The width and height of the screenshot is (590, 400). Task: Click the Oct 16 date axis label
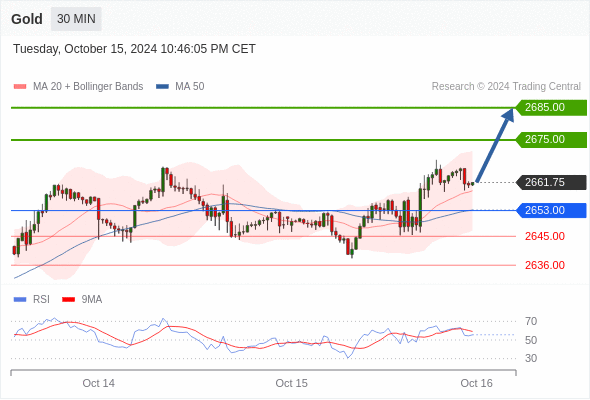(x=476, y=383)
